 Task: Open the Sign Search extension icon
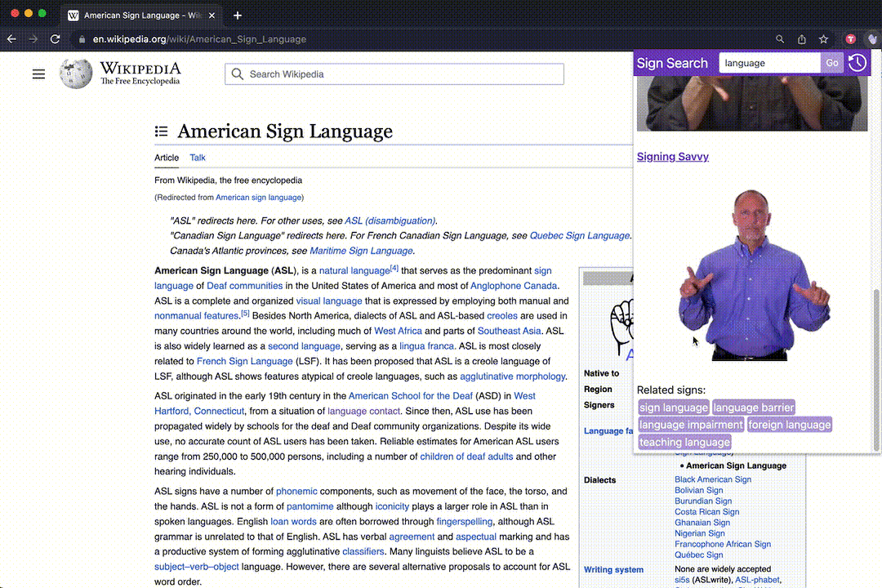[872, 39]
